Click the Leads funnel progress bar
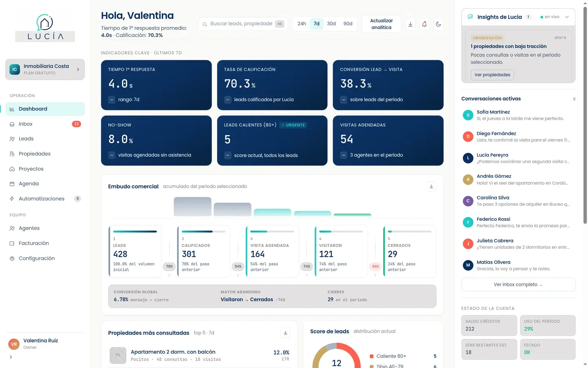The image size is (588, 368). pos(135,231)
